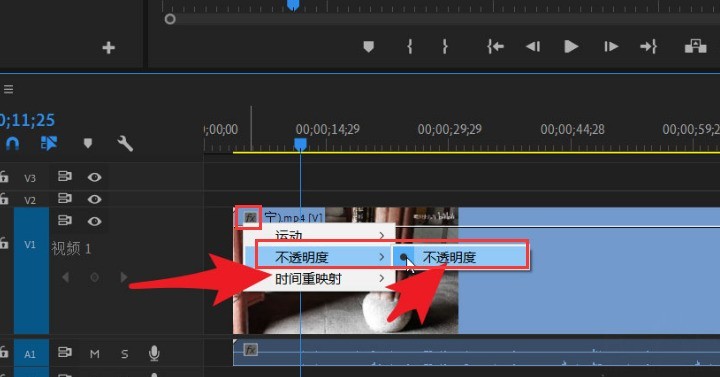Toggle sync lock on track V1

click(65, 220)
